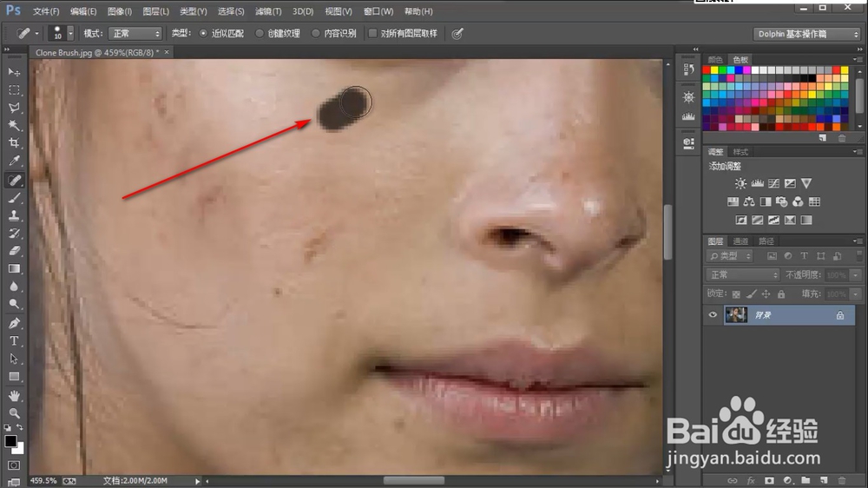The width and height of the screenshot is (868, 488).
Task: Switch to the 样式 tab
Action: tap(740, 152)
